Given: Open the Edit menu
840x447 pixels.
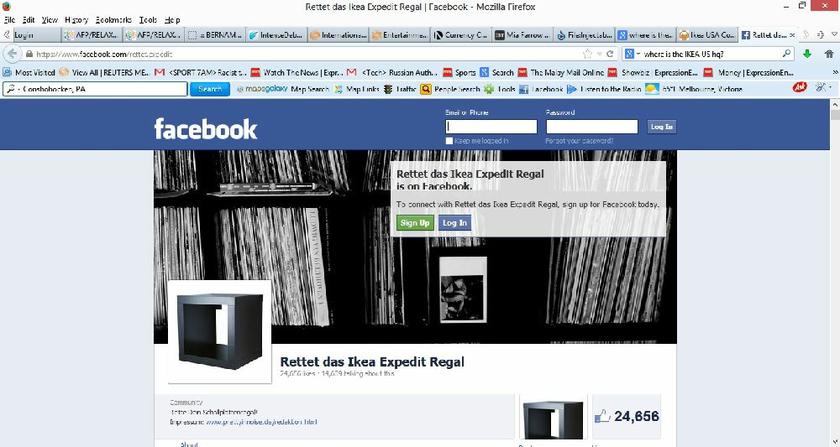Looking at the screenshot, I should click(x=28, y=20).
